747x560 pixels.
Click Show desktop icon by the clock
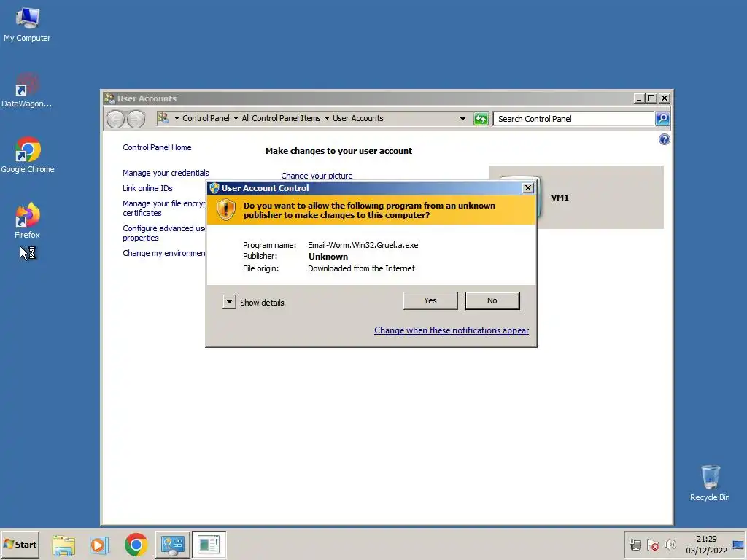739,545
